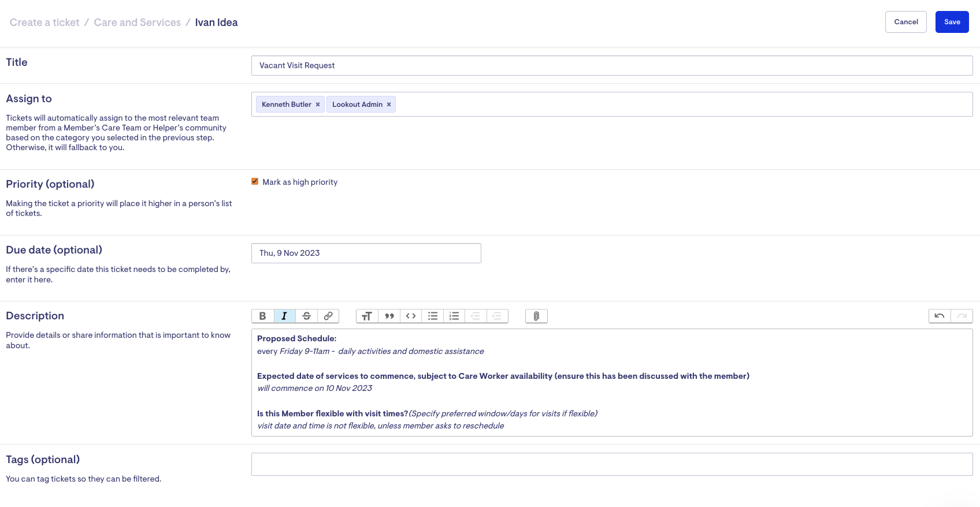Insert a hyperlink using the link icon
The width and height of the screenshot is (980, 507).
coord(328,316)
